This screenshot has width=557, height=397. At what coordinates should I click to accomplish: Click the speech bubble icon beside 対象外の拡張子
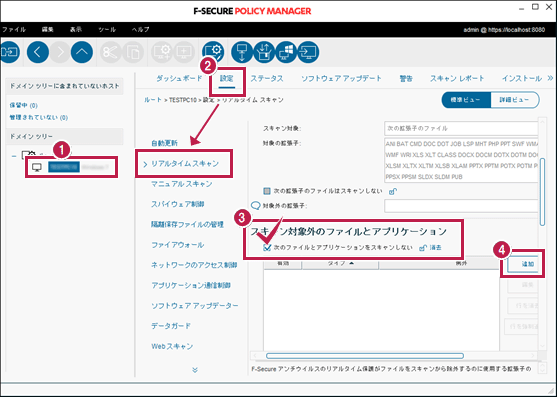(255, 206)
